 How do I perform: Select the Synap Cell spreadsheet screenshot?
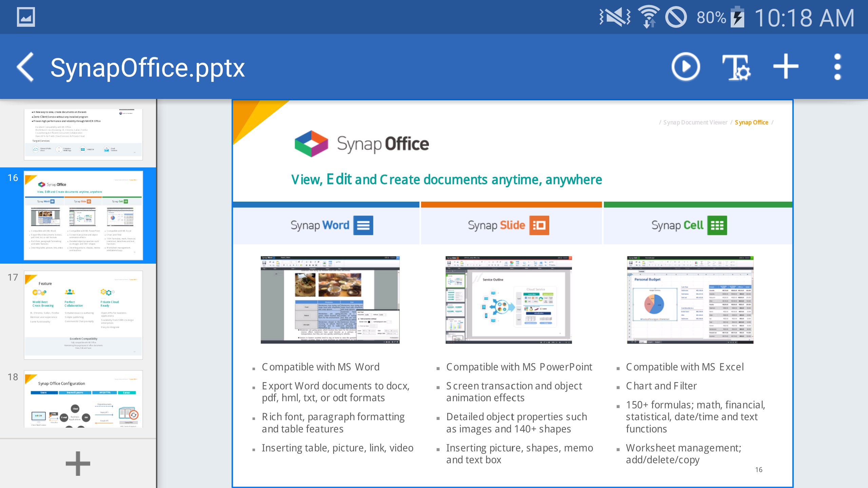click(x=690, y=300)
